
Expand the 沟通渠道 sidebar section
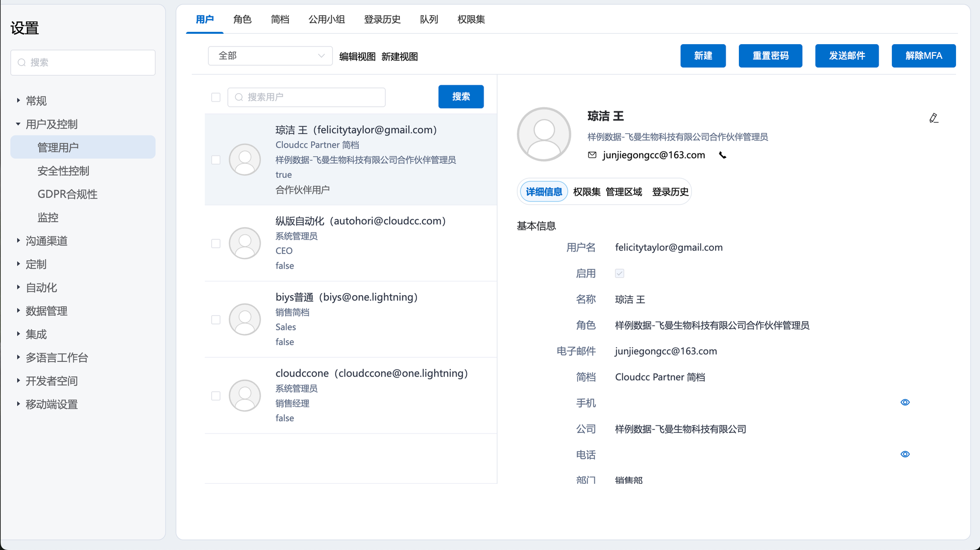point(46,241)
